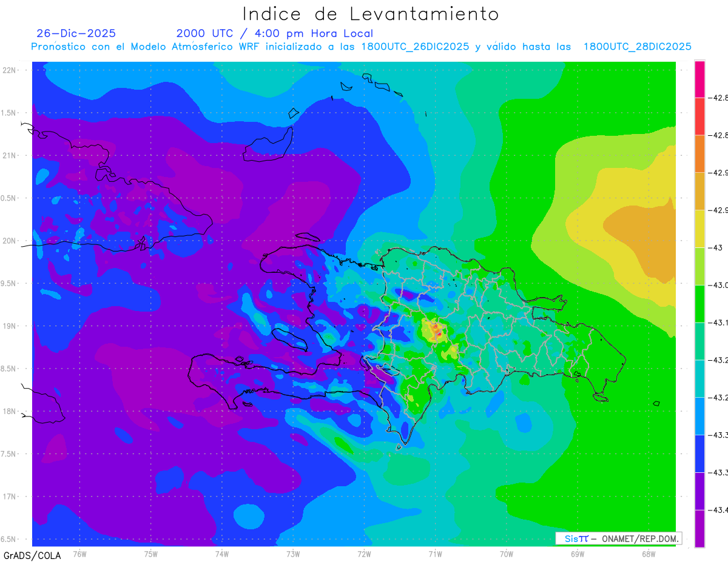Viewport: 728px width, 562px height.
Task: Click the '73W' longitude label
Action: (293, 554)
